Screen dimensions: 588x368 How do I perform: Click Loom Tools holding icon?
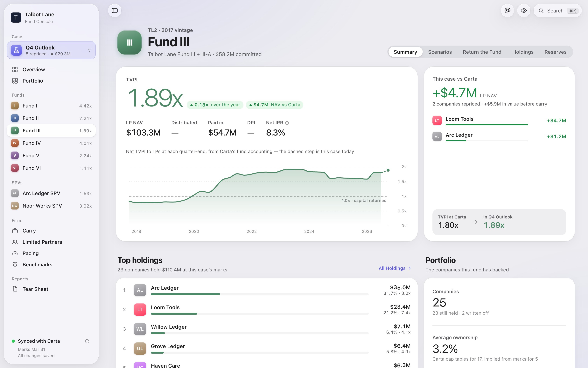(x=140, y=310)
